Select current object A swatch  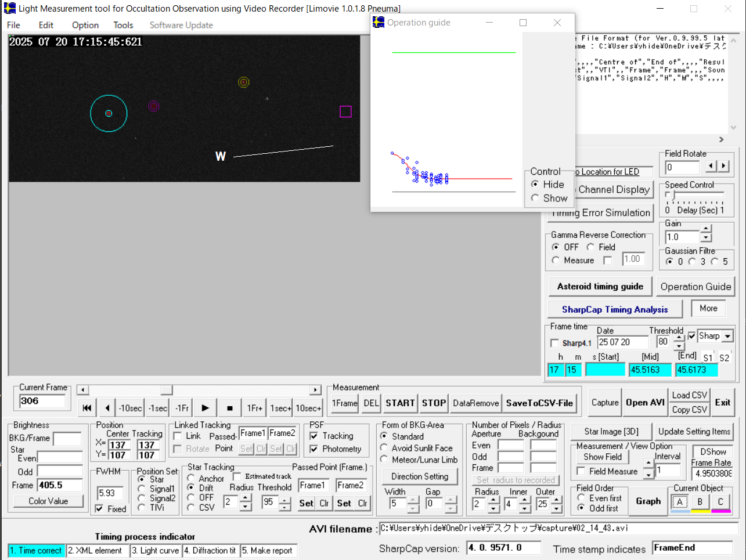680,502
